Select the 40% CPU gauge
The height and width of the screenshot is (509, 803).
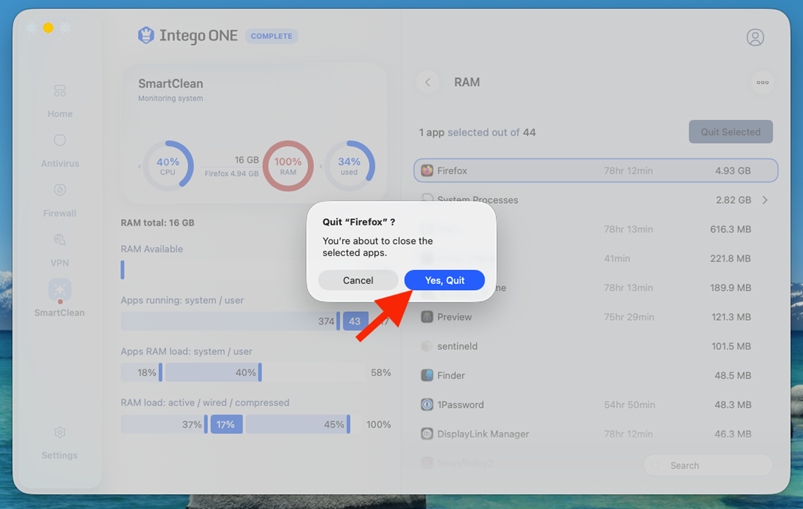[x=168, y=166]
